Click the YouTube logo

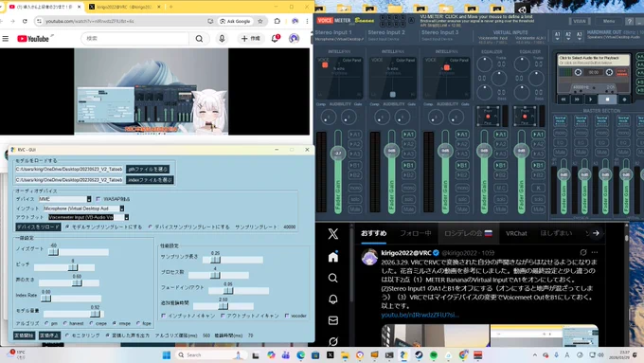tap(34, 38)
